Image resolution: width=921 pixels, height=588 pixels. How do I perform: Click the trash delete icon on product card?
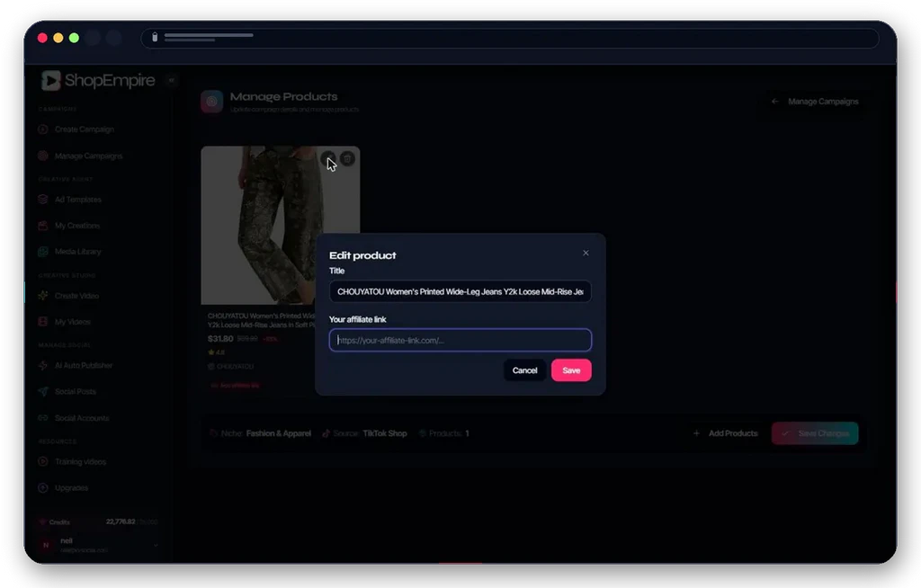(x=348, y=158)
